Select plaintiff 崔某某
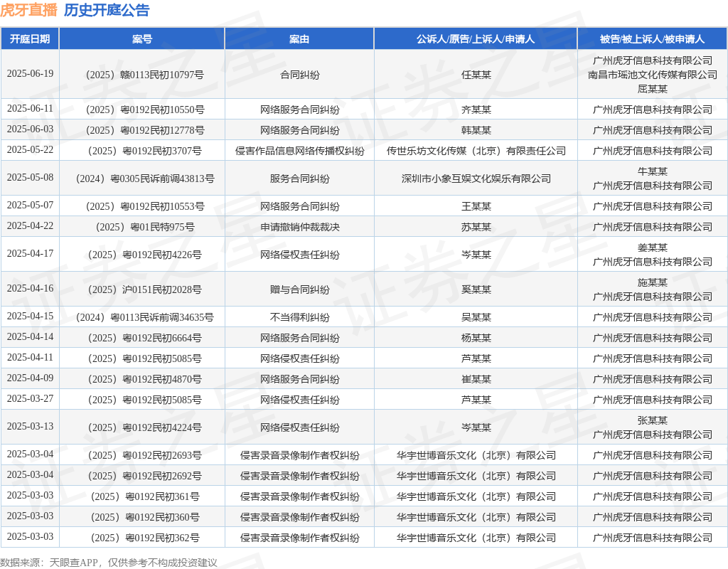The height and width of the screenshot is (569, 728). (x=476, y=379)
